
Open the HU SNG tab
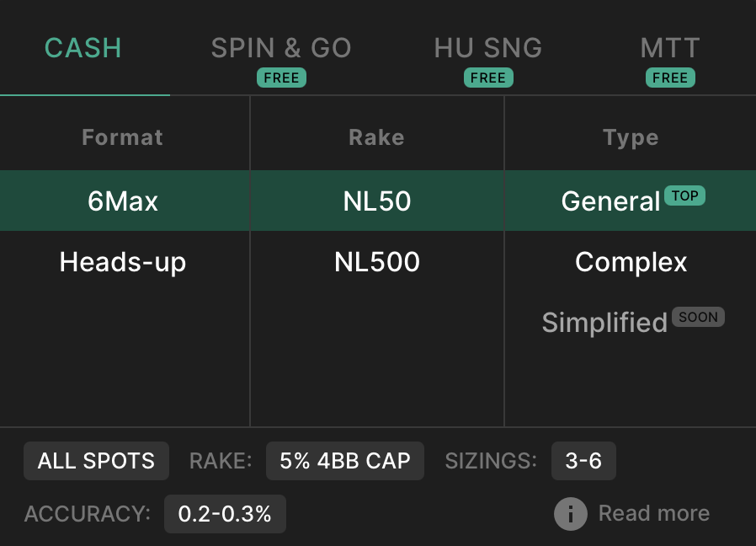pyautogui.click(x=488, y=48)
